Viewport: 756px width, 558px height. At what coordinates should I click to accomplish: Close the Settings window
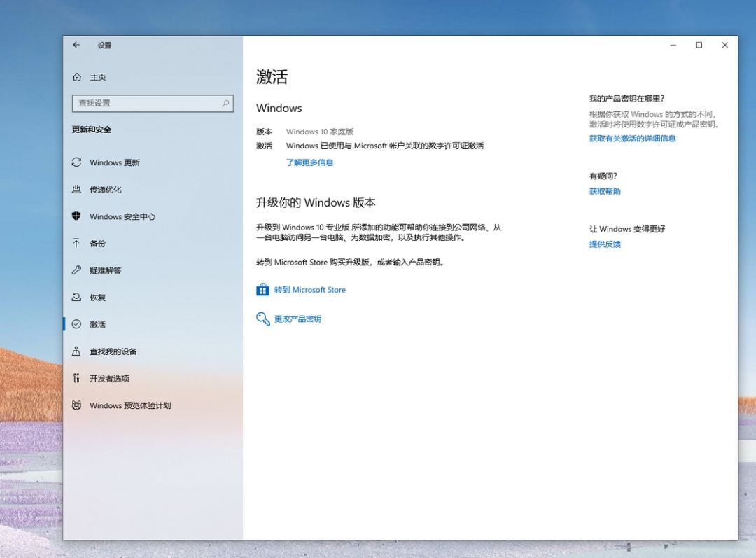point(724,46)
